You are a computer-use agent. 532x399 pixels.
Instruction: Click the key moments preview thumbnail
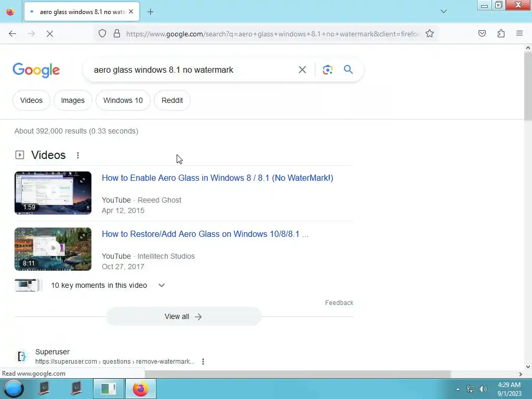pyautogui.click(x=28, y=285)
